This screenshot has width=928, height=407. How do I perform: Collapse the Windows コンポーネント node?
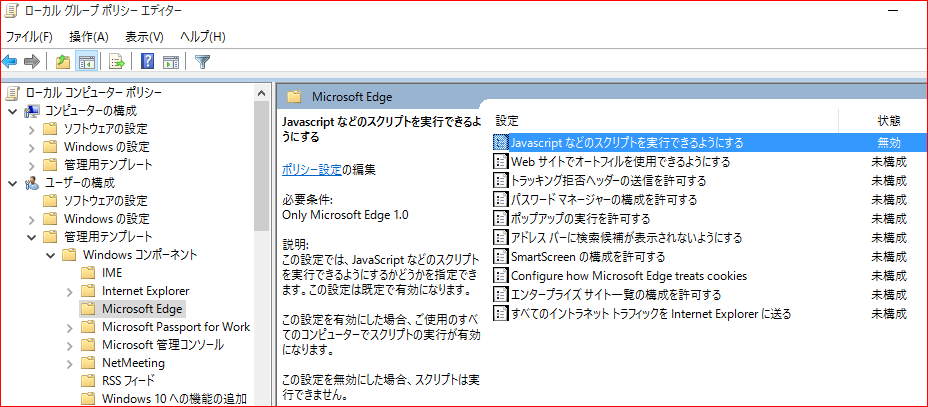pos(51,255)
